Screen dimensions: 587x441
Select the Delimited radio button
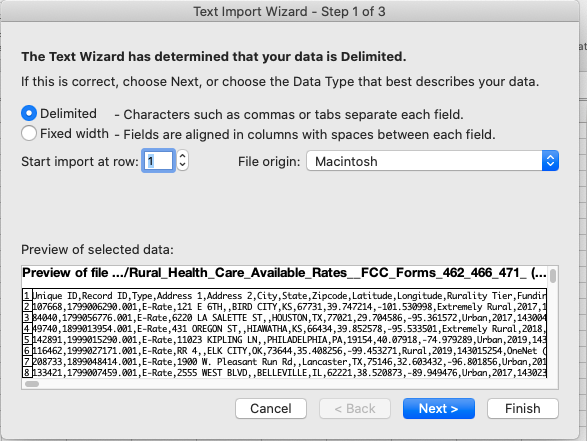pos(29,113)
